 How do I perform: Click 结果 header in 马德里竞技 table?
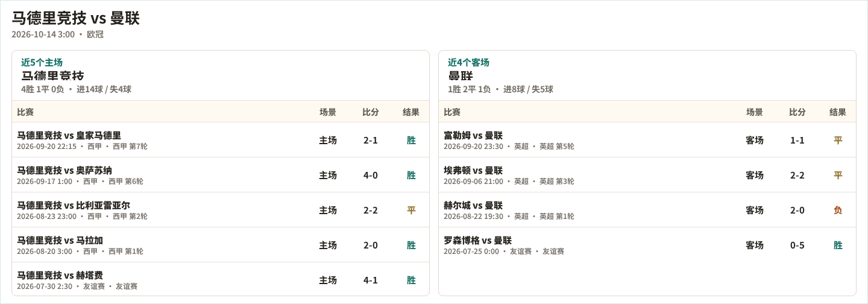tap(411, 112)
